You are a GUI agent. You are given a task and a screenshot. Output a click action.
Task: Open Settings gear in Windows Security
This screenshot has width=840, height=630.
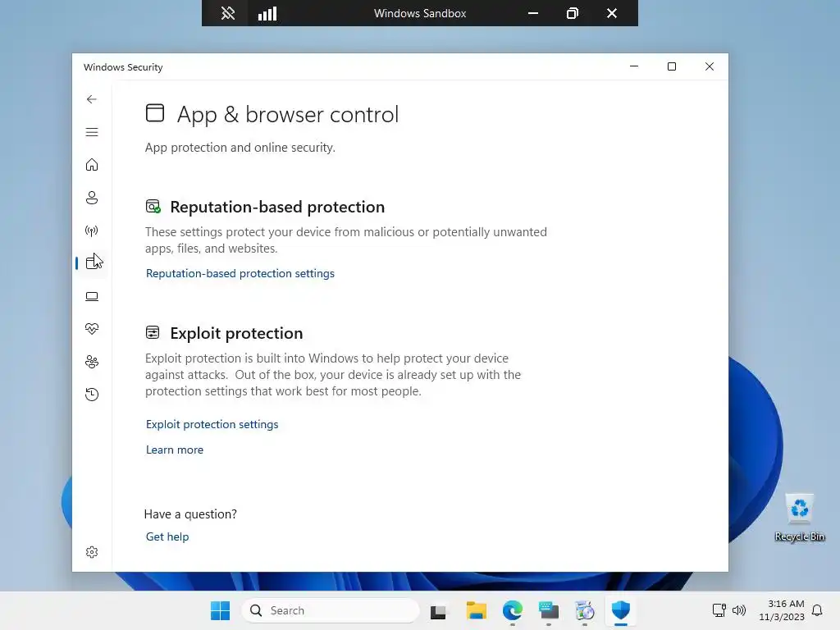[92, 552]
